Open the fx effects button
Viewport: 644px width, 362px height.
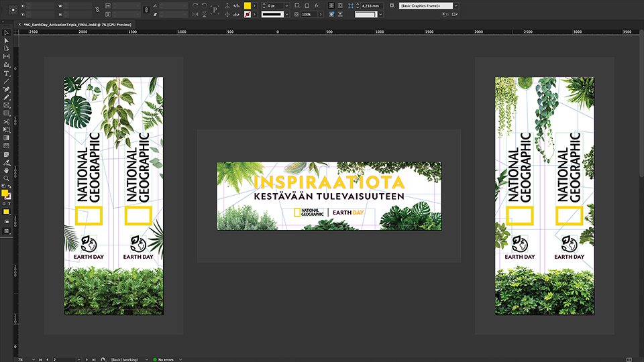tap(317, 6)
